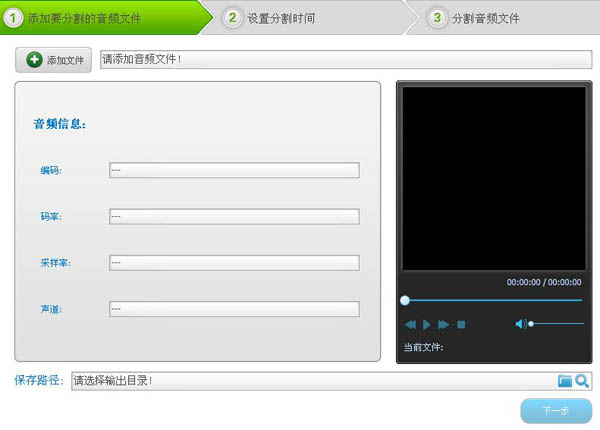Mute using the speaker volume icon
This screenshot has width=600, height=430.
click(521, 324)
